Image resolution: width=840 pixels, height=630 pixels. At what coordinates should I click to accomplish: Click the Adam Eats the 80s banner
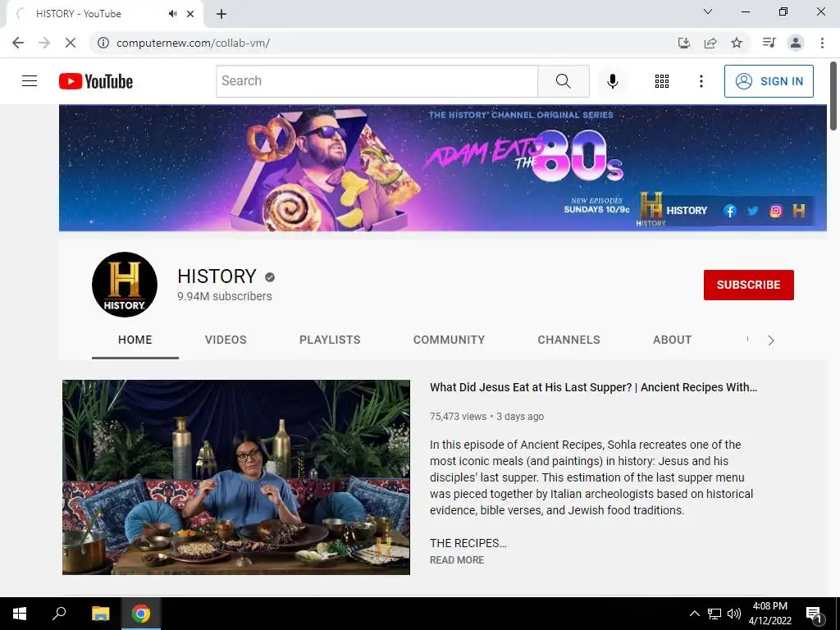coord(442,167)
